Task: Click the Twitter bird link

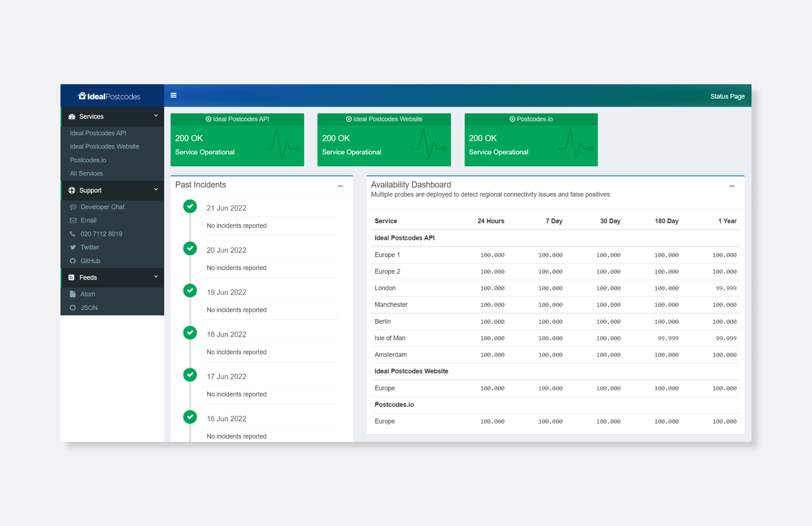Action: pos(89,248)
